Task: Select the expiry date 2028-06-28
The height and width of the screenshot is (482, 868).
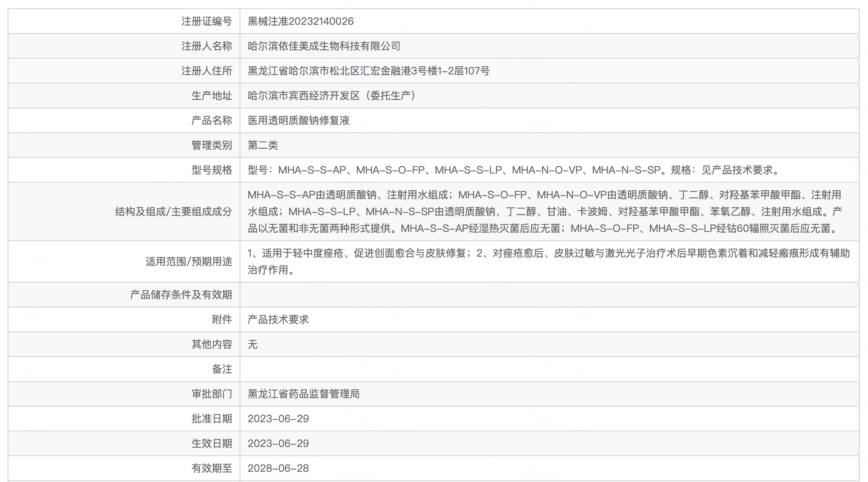Action: (278, 468)
